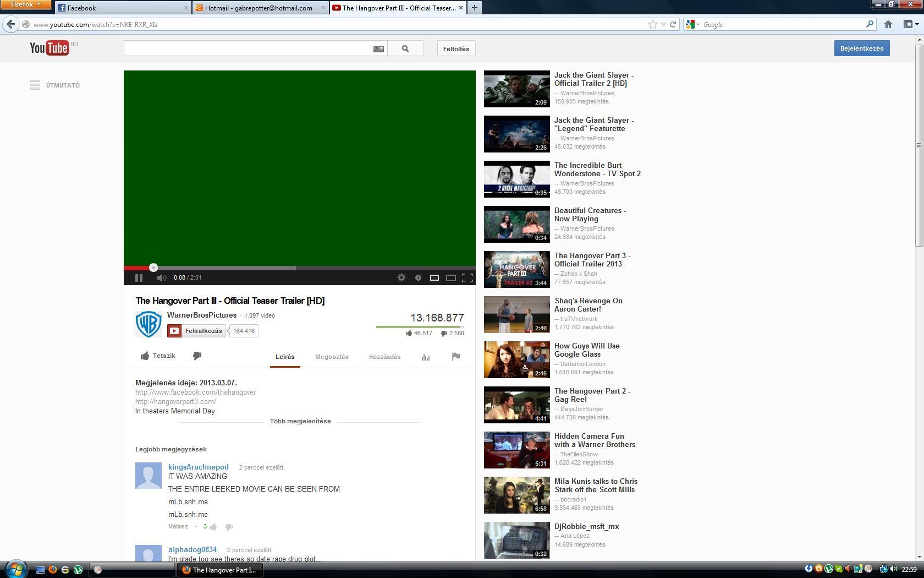
Task: Pause the video playback
Action: 139,278
